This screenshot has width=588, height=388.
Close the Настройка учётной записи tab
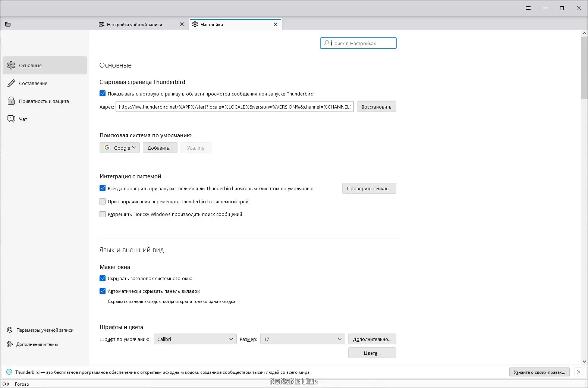click(x=182, y=25)
